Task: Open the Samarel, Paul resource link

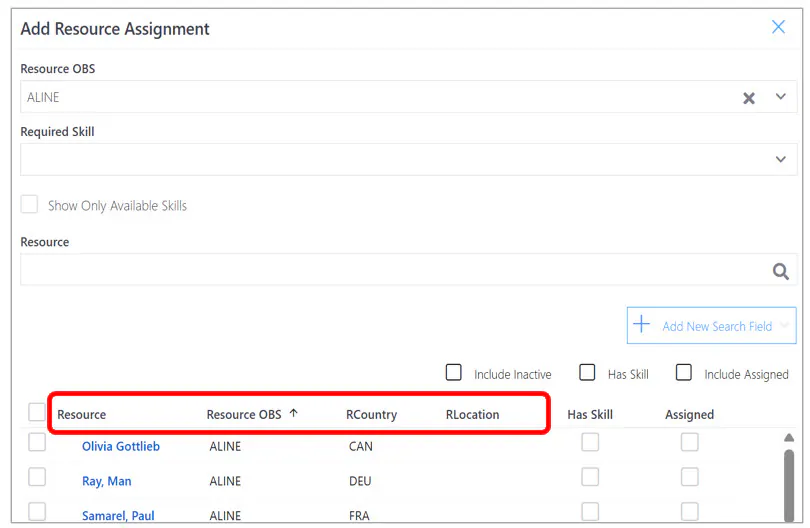Action: (118, 516)
